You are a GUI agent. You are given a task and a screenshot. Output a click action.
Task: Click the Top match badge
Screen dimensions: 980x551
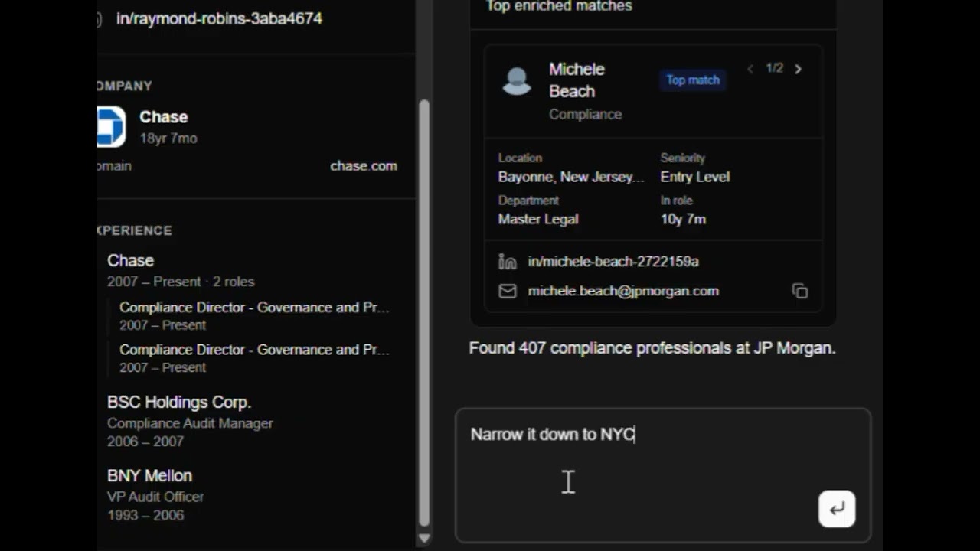(693, 80)
